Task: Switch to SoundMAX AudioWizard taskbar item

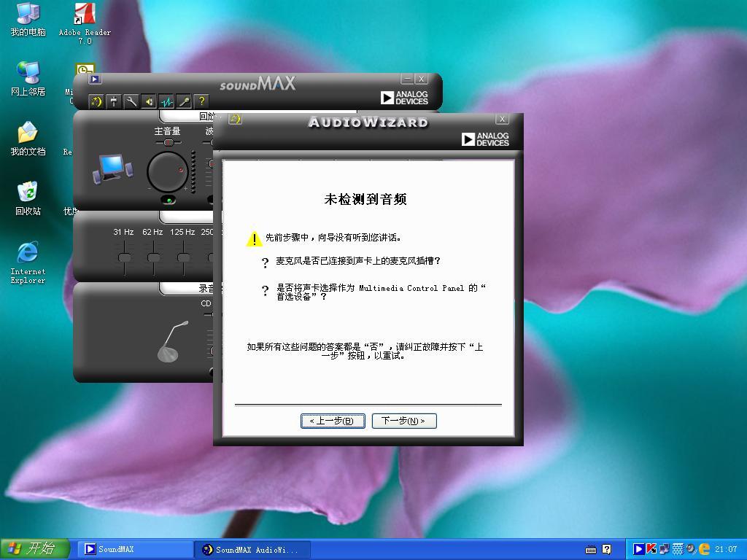Action: point(253,550)
